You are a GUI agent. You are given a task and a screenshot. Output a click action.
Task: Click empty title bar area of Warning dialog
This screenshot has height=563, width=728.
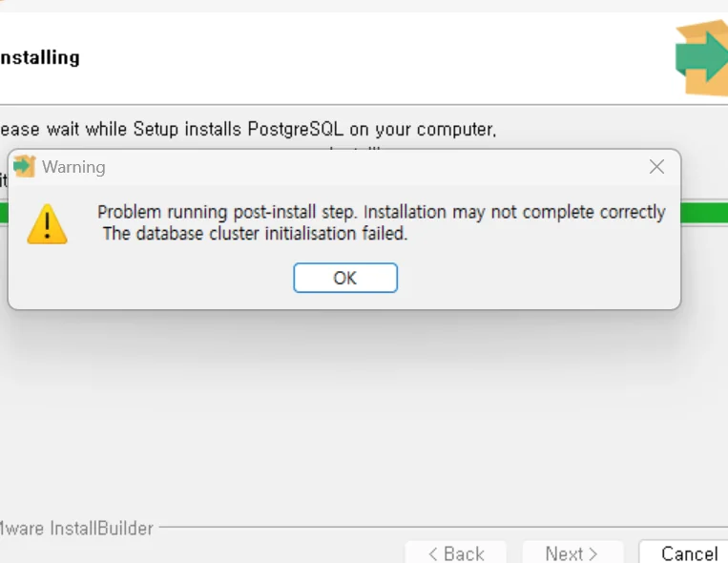click(x=371, y=167)
